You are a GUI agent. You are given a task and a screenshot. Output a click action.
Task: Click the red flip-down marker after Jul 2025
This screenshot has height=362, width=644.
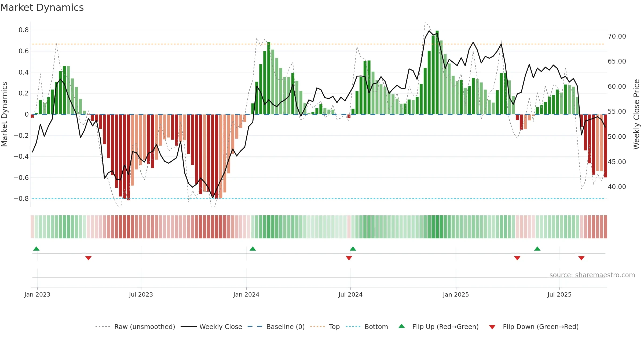581,258
